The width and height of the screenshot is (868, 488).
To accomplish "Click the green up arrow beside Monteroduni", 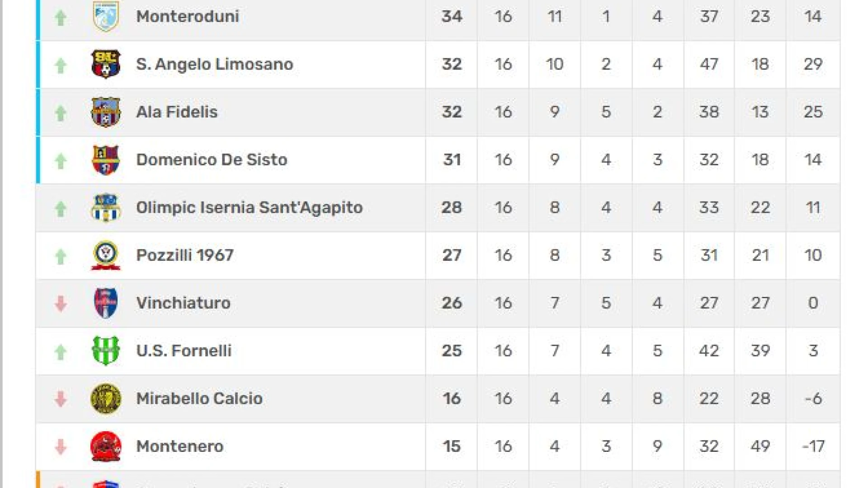I will [61, 17].
